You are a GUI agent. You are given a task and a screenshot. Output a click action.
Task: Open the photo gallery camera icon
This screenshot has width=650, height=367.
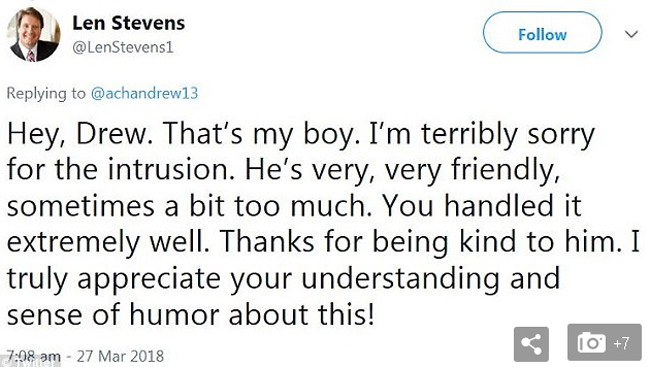[x=591, y=343]
